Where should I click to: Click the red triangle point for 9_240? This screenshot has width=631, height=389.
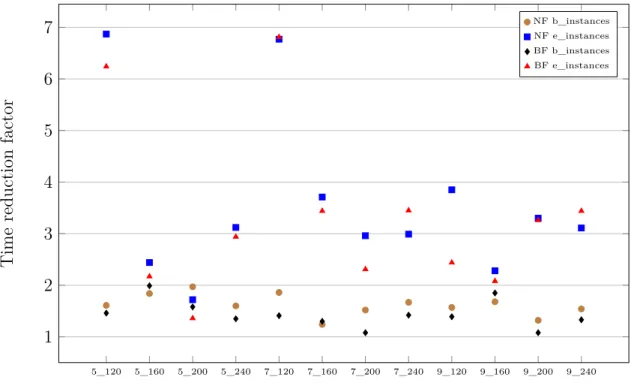pyautogui.click(x=581, y=210)
